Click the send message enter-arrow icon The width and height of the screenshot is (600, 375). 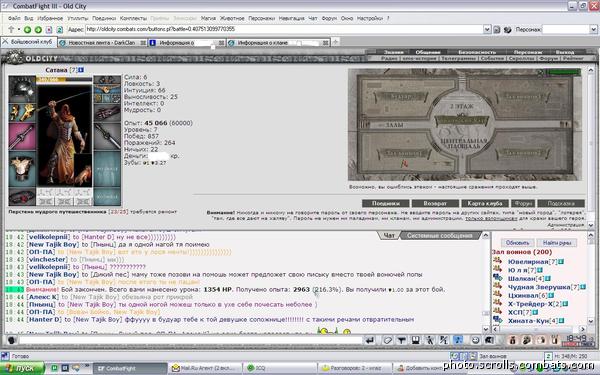370,340
